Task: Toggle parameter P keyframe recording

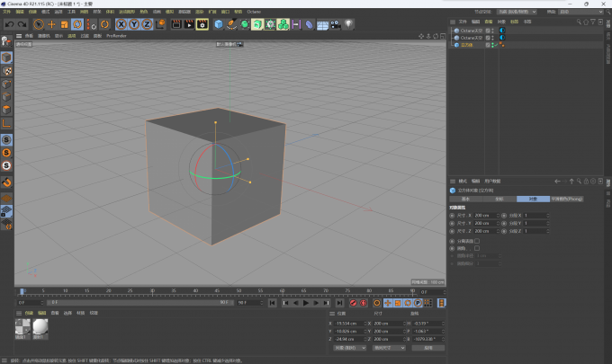Action: click(418, 303)
